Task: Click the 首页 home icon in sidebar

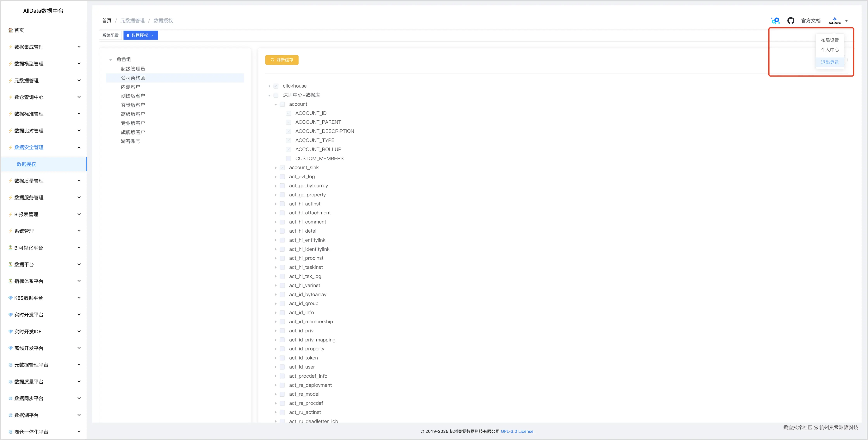Action: tap(10, 30)
